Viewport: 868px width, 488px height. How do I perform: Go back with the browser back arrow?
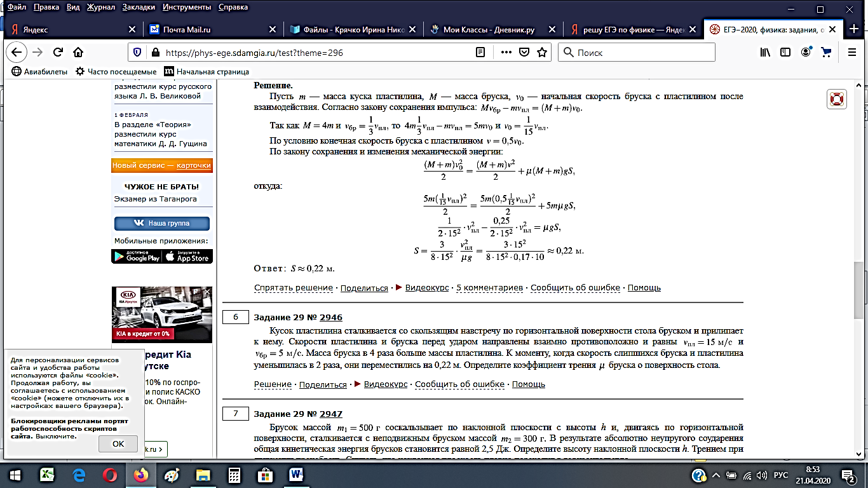(16, 53)
